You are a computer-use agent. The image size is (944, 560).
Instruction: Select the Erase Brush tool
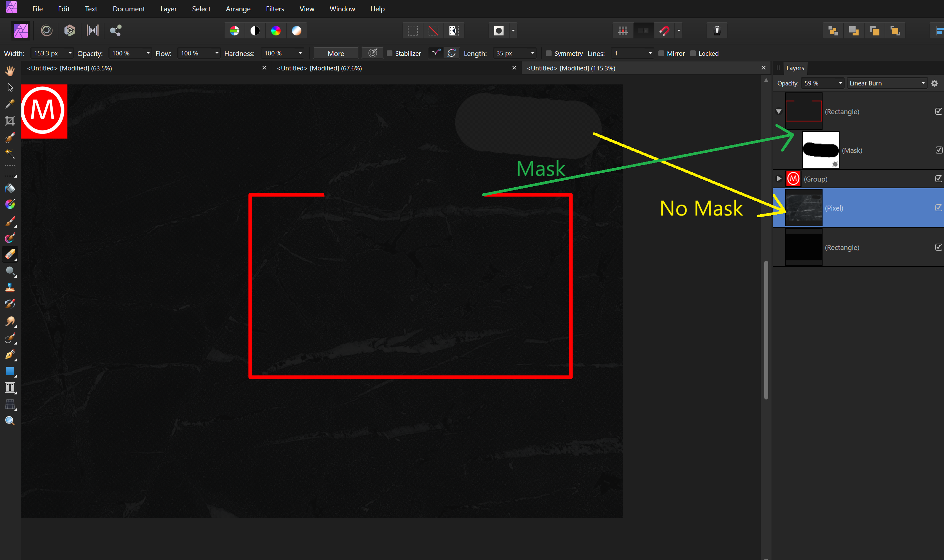pyautogui.click(x=10, y=254)
